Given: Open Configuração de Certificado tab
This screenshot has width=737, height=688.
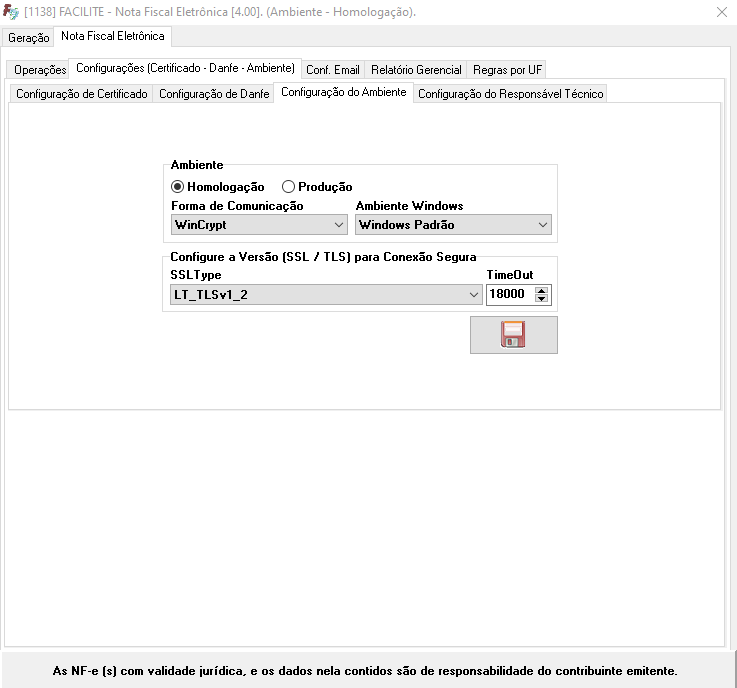Looking at the screenshot, I should pyautogui.click(x=82, y=94).
